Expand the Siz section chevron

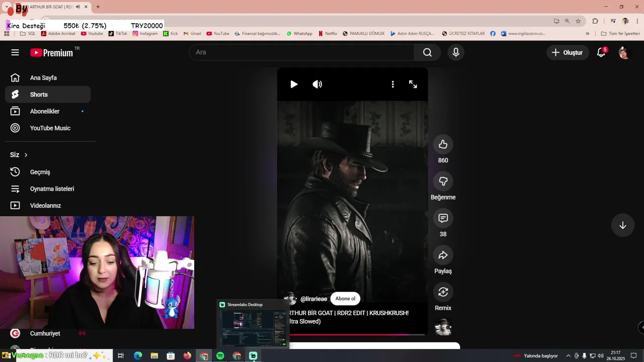click(x=26, y=155)
